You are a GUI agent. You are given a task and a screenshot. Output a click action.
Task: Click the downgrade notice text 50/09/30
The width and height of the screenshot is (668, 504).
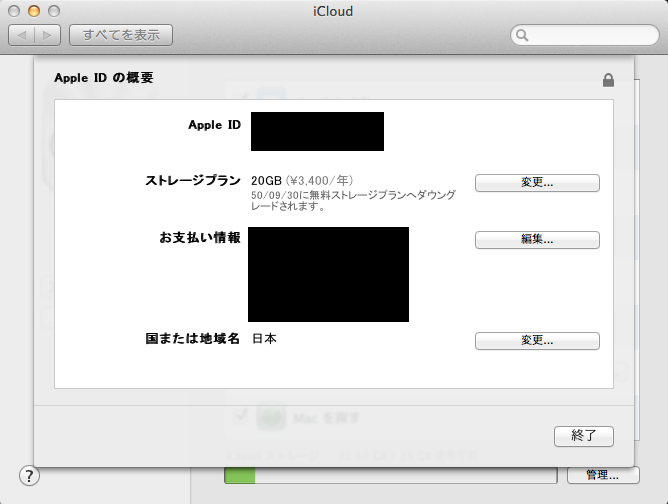(353, 201)
